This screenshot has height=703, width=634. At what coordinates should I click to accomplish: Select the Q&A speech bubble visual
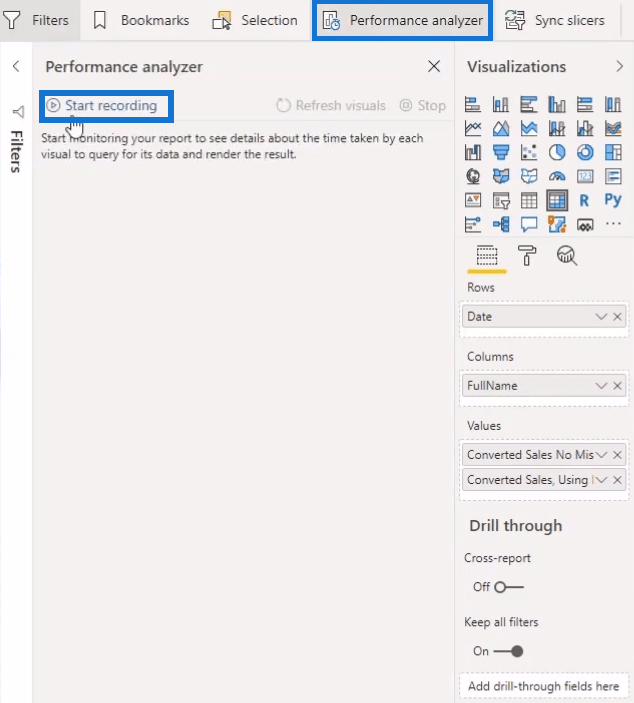529,224
